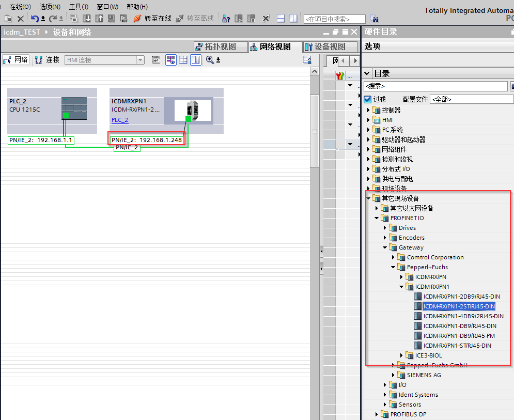Expand the SIEMENS AG folder

click(x=394, y=375)
